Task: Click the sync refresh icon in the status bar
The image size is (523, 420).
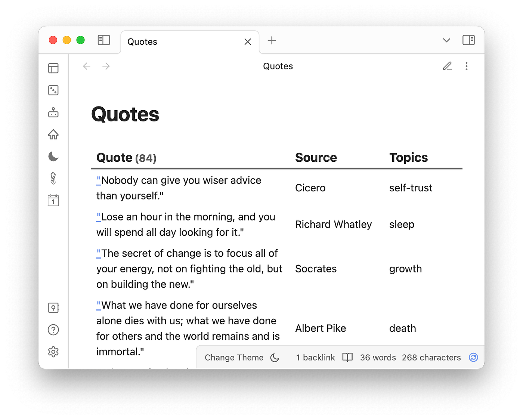Action: [473, 357]
